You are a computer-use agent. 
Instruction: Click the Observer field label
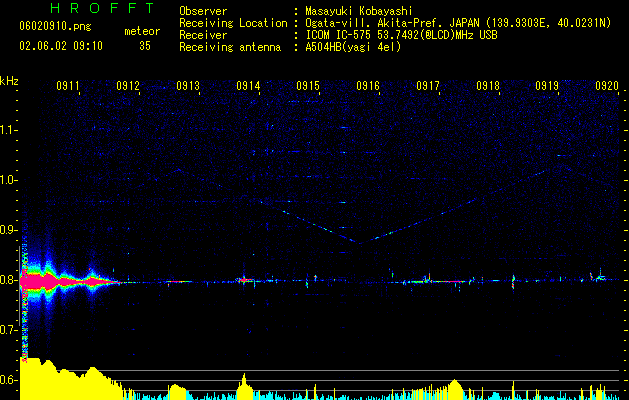[203, 11]
